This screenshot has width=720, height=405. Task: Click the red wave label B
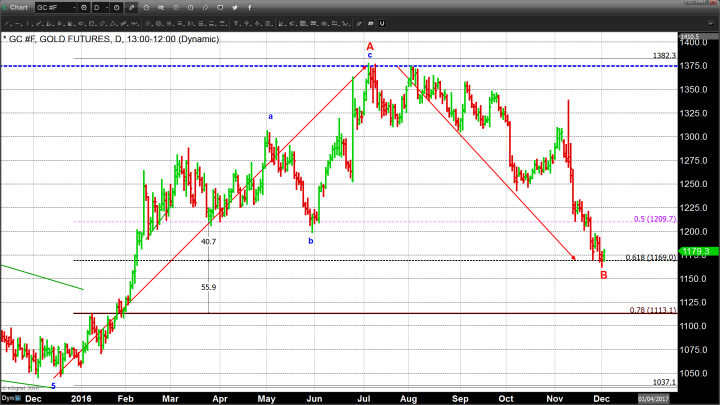(603, 274)
